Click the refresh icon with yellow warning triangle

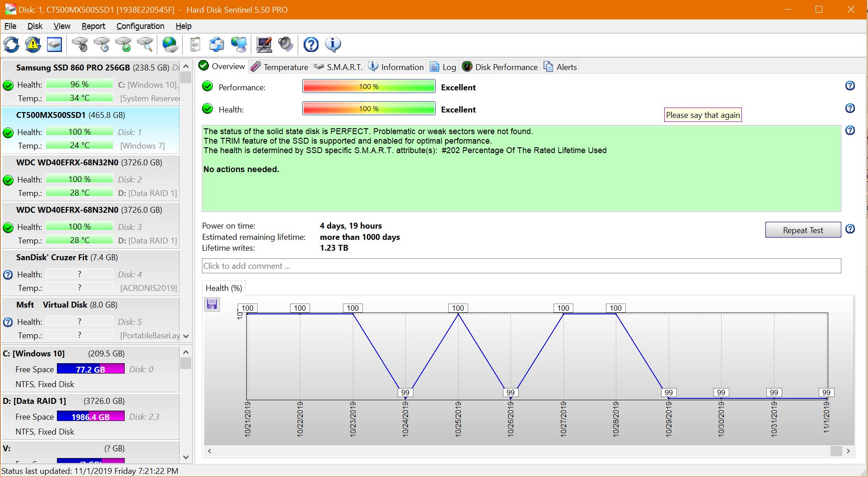coord(33,45)
